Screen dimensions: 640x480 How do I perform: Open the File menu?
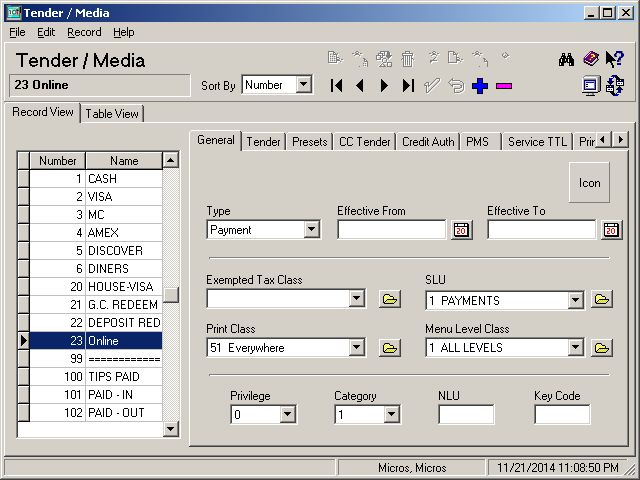click(17, 32)
